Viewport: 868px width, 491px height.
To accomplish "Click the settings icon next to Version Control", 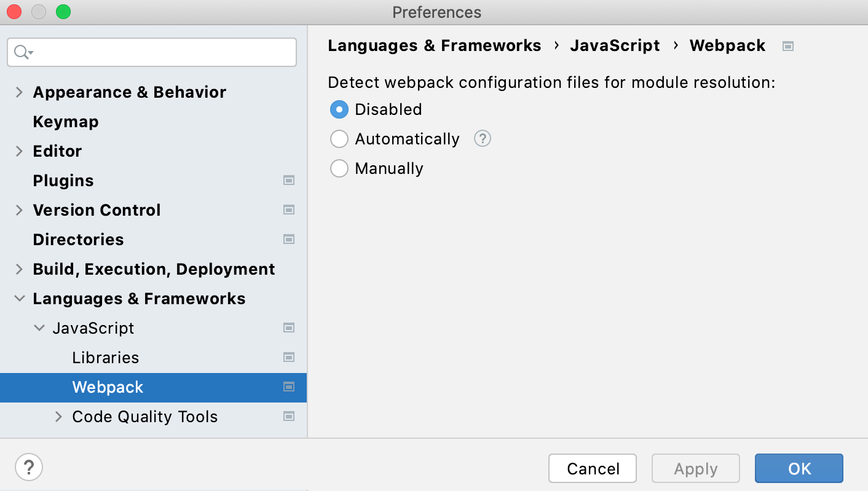I will 289,210.
